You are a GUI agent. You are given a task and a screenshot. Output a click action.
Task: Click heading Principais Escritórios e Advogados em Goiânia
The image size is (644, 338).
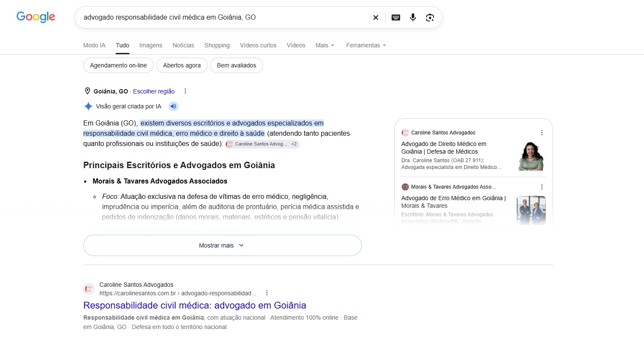179,165
